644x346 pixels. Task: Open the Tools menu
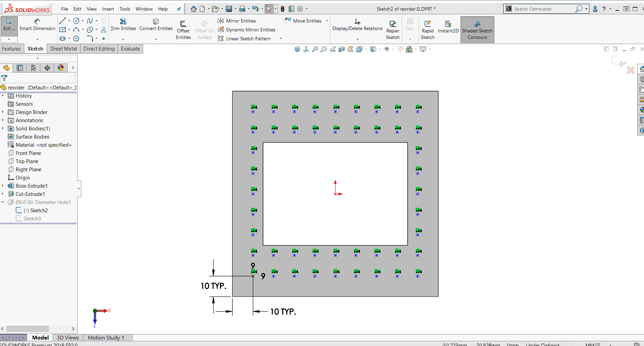click(125, 9)
